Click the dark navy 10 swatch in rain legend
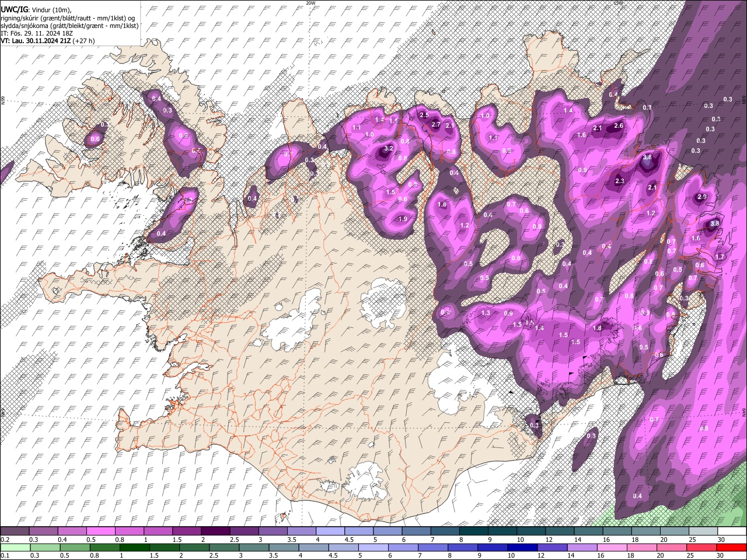This screenshot has width=747, height=560. coord(522,548)
